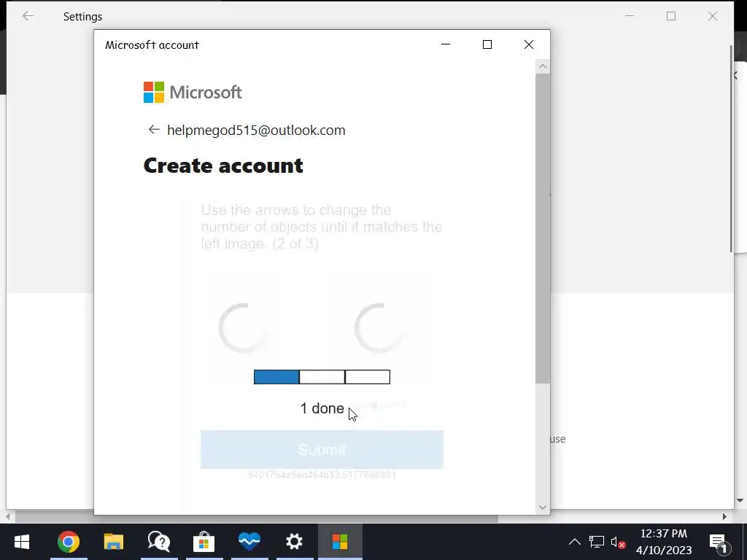The image size is (747, 560).
Task: Click the helpmegod515@outlook.com email text
Action: (256, 131)
